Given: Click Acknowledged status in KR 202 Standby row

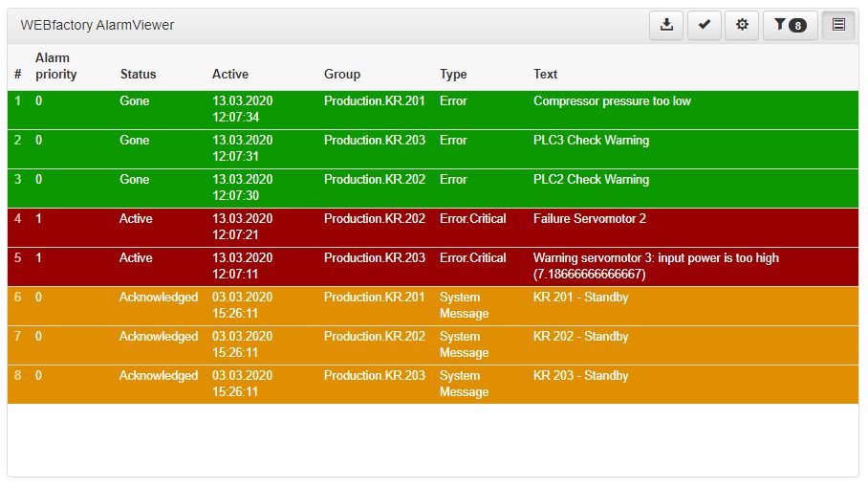Looking at the screenshot, I should coord(159,336).
